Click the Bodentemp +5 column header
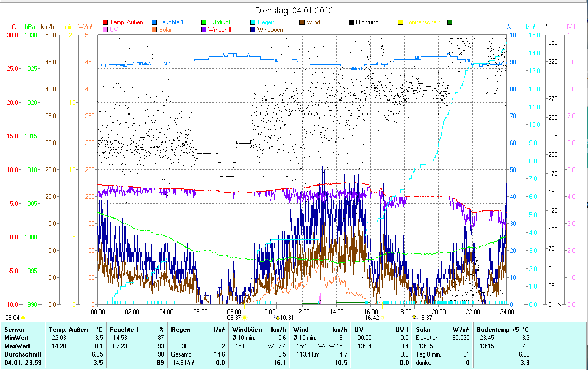588x370 pixels. (497, 330)
